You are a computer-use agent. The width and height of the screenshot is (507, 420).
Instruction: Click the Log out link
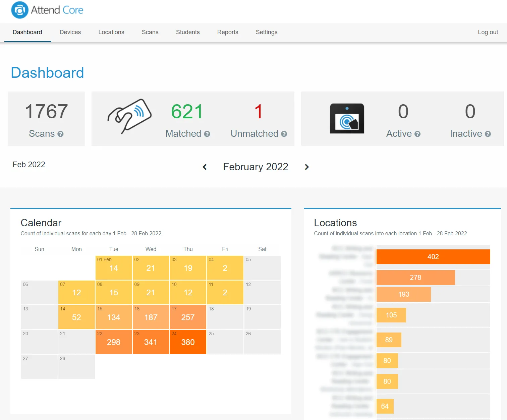click(488, 32)
